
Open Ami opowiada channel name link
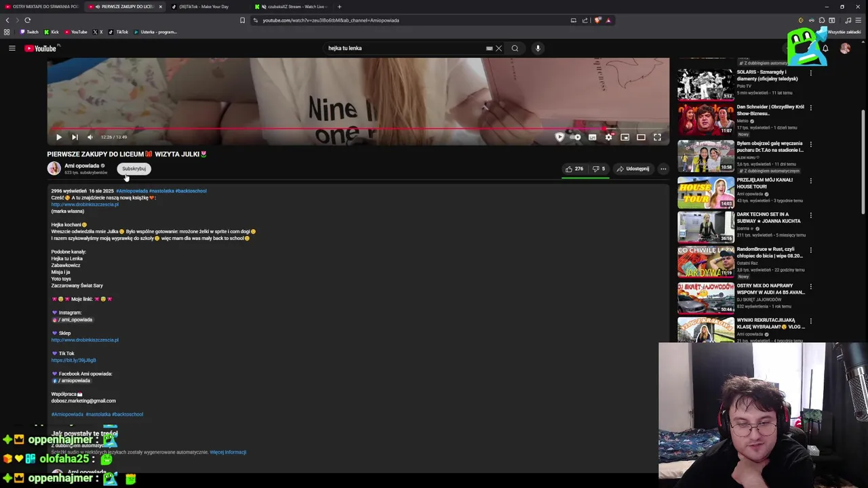tap(82, 165)
